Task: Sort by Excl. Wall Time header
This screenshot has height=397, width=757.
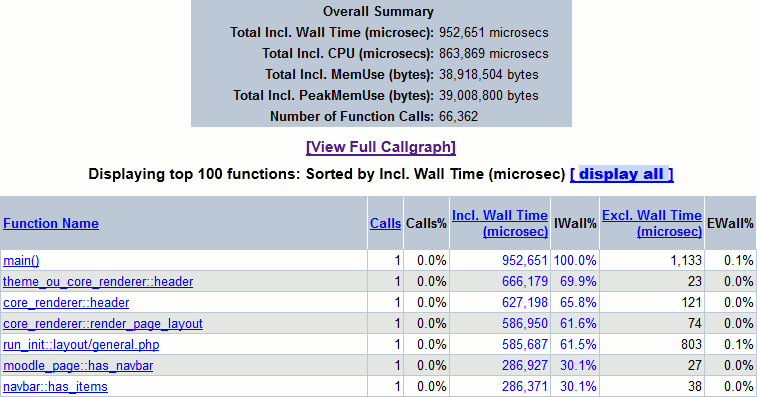Action: [652, 223]
